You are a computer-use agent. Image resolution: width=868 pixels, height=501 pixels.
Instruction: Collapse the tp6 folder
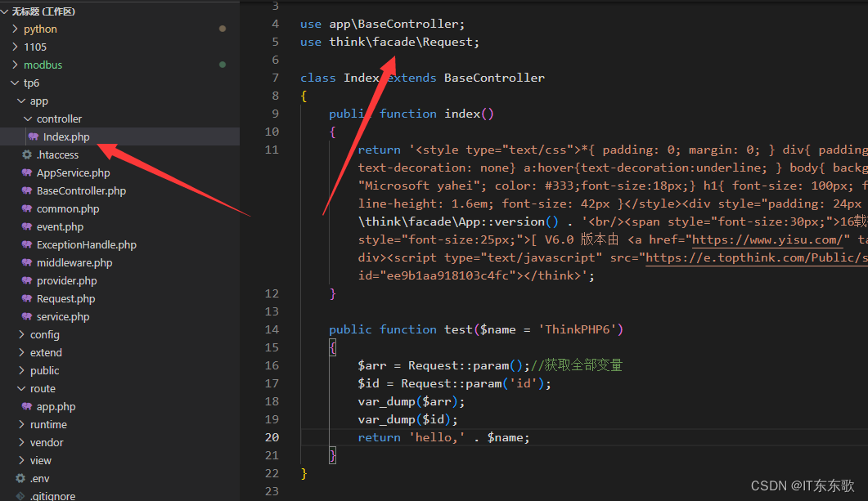[15, 83]
